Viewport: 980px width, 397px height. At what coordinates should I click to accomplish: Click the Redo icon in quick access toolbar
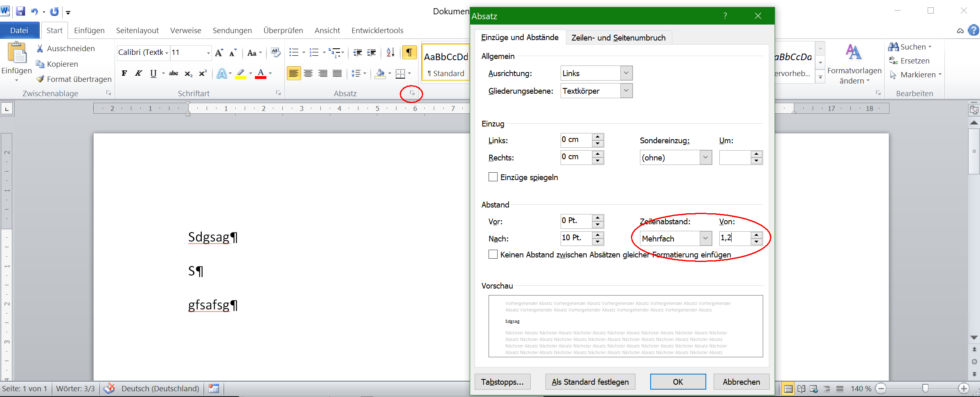coord(54,11)
